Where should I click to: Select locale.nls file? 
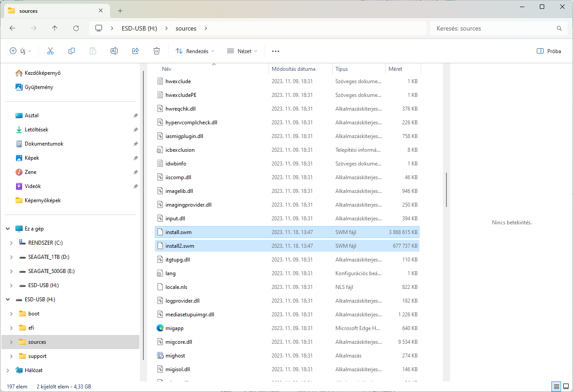click(287, 287)
